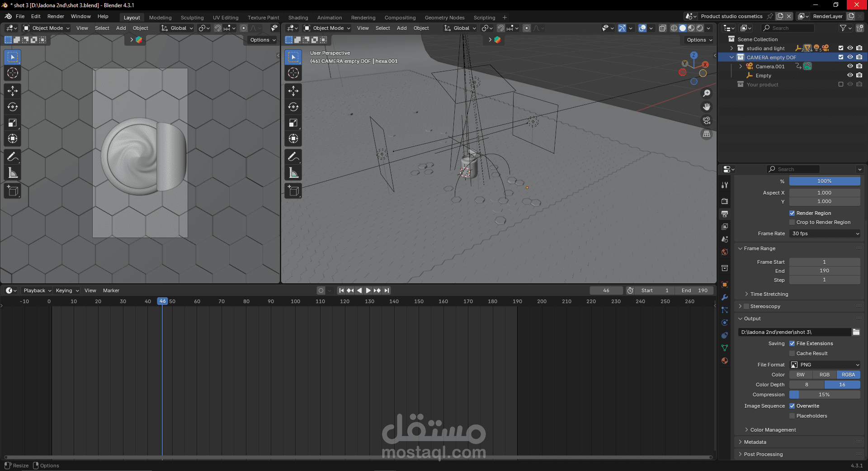Open the timeline Marker menu
The height and width of the screenshot is (471, 868).
point(111,290)
